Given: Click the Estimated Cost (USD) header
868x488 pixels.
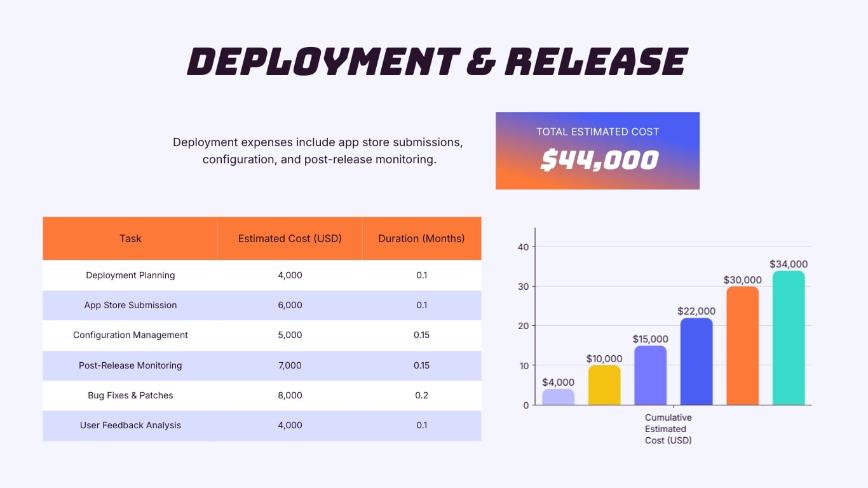Looking at the screenshot, I should (x=290, y=238).
